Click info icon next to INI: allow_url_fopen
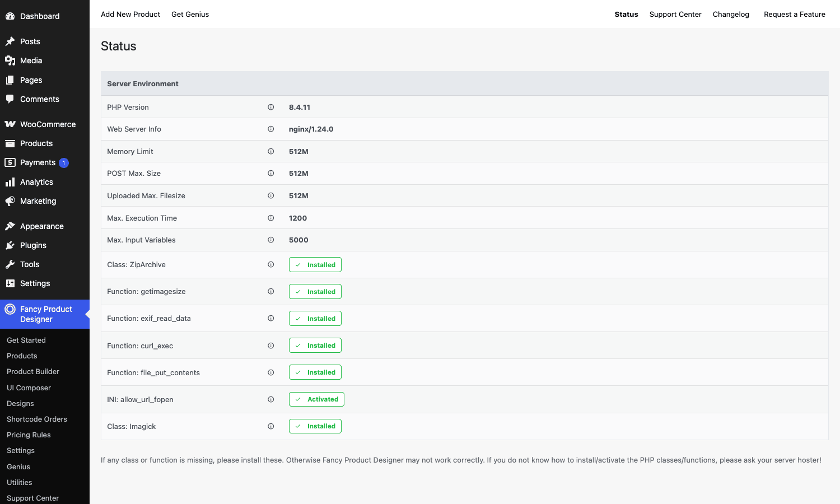The width and height of the screenshot is (840, 504). click(271, 399)
